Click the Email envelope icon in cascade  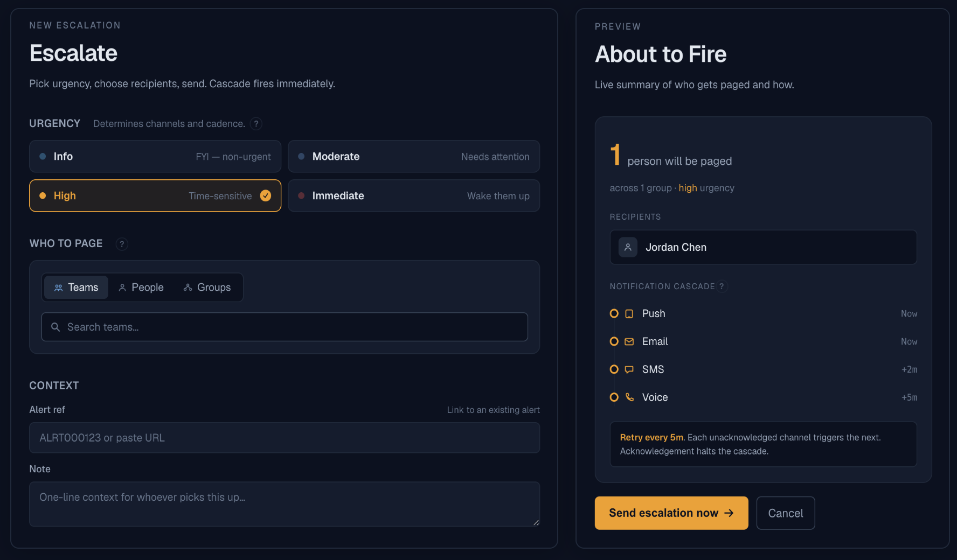(x=629, y=342)
